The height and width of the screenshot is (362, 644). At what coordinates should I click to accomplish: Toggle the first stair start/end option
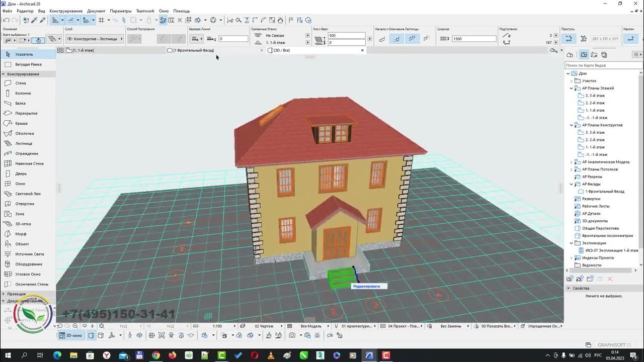(382, 39)
